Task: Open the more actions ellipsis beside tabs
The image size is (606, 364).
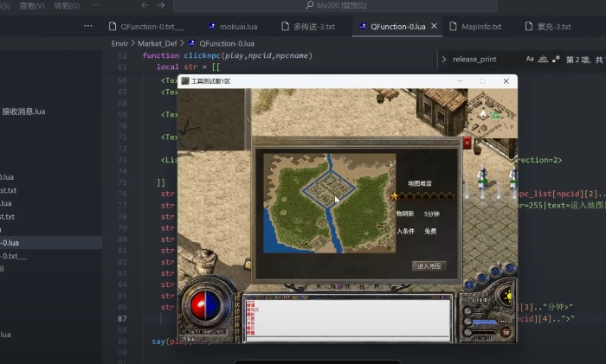Action: click(x=87, y=27)
